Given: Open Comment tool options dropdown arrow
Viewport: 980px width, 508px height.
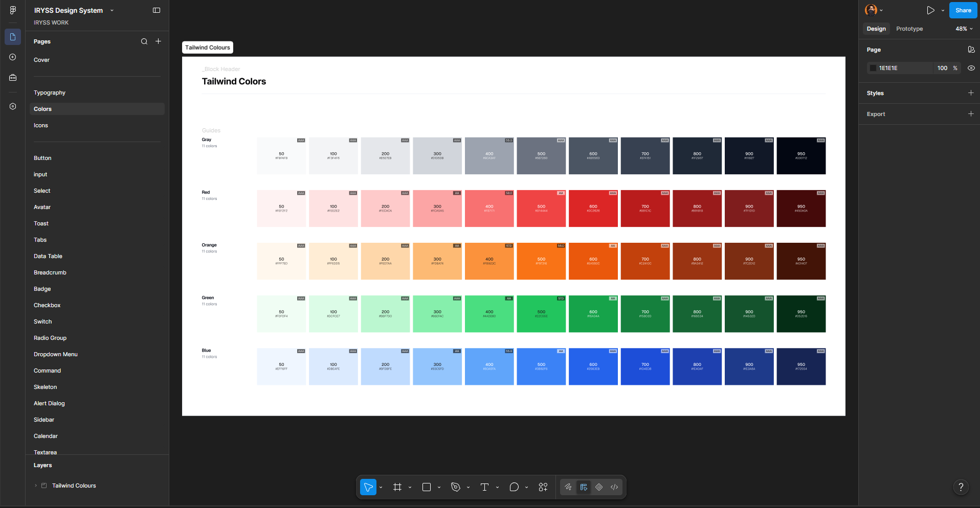Looking at the screenshot, I should (527, 488).
